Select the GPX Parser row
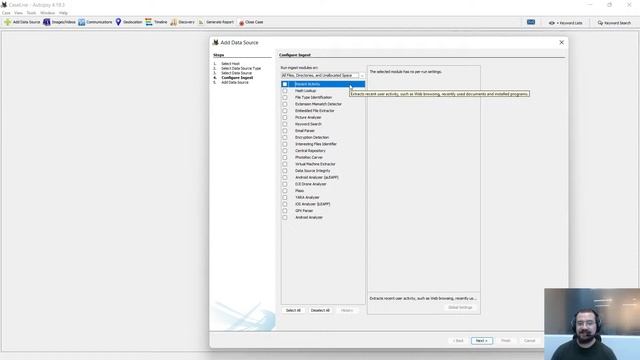This screenshot has width=640, height=360. click(x=323, y=211)
